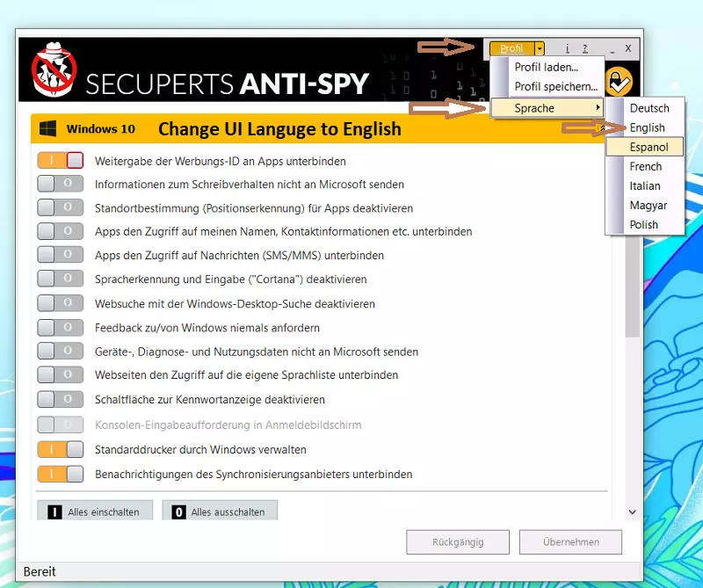Click the padlock checkmark icon

click(x=620, y=82)
